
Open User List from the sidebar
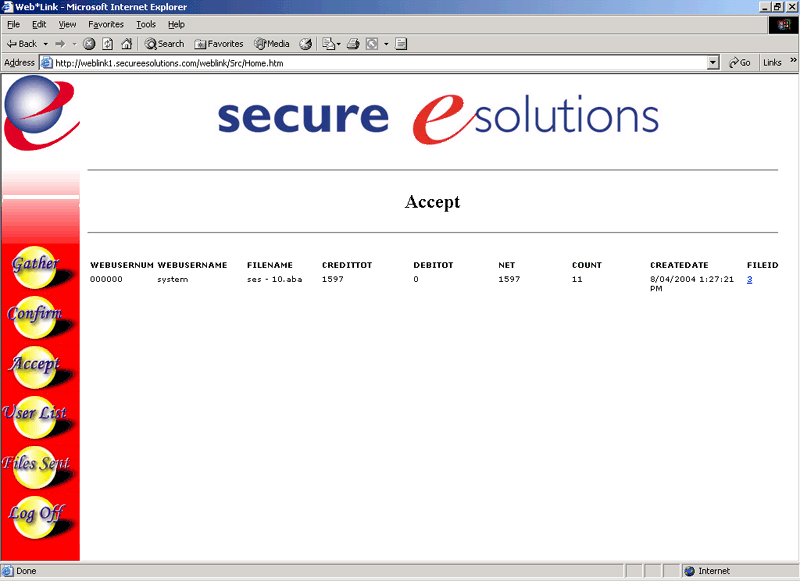[x=36, y=417]
